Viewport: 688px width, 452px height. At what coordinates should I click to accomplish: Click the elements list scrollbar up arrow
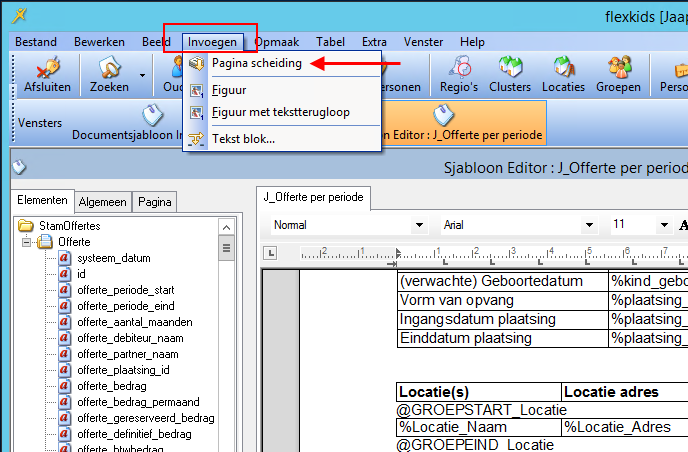point(226,225)
